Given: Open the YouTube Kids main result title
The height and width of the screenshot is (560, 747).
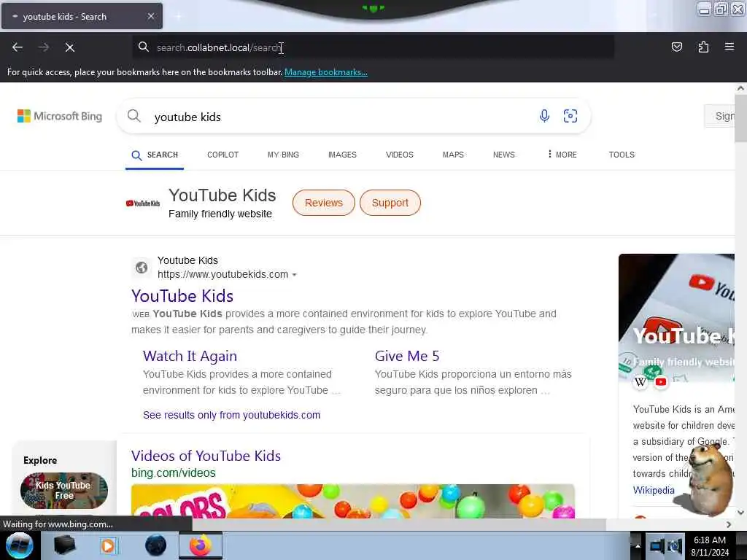Looking at the screenshot, I should point(182,296).
